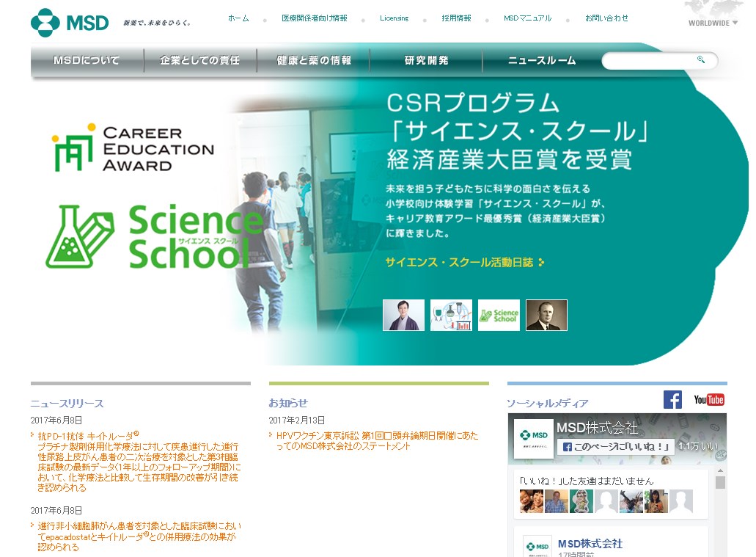Select the MSDについて main tab
756x557 pixels.
click(87, 60)
